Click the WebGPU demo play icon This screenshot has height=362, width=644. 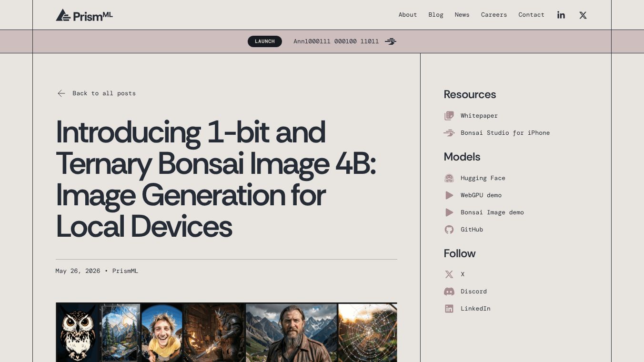coord(449,195)
